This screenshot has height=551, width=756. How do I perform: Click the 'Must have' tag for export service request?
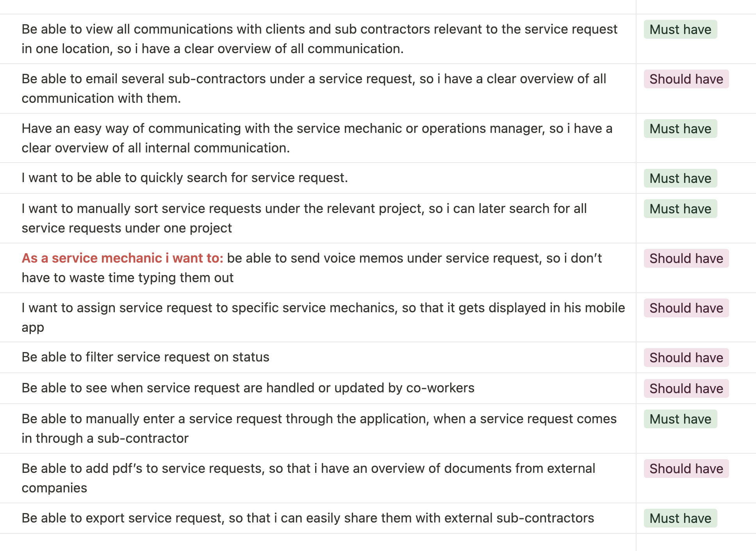(x=680, y=518)
